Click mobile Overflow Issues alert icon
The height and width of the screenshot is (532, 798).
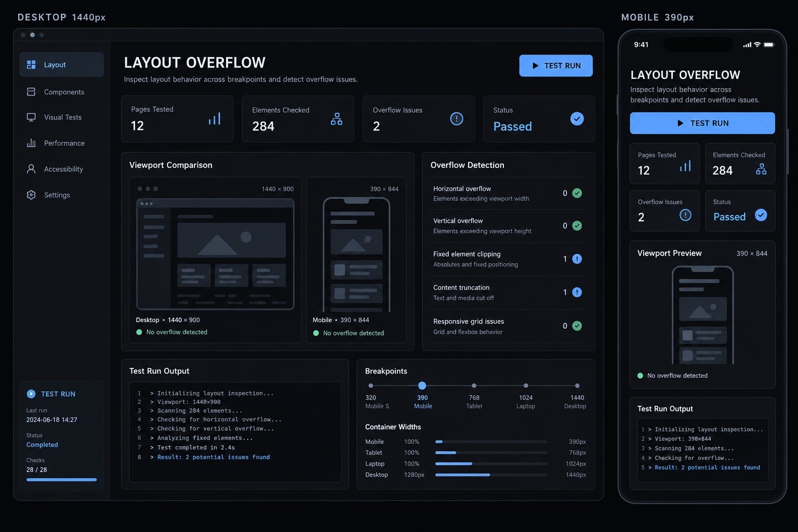click(685, 215)
